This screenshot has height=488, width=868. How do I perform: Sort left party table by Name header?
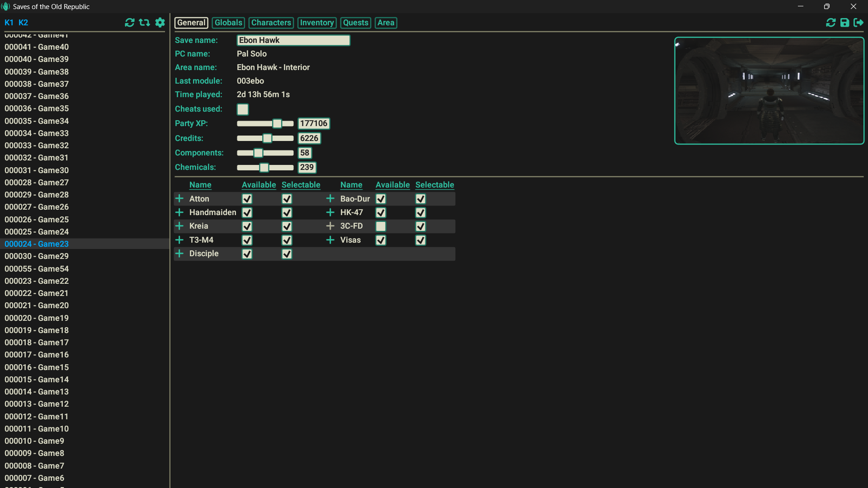coord(200,185)
